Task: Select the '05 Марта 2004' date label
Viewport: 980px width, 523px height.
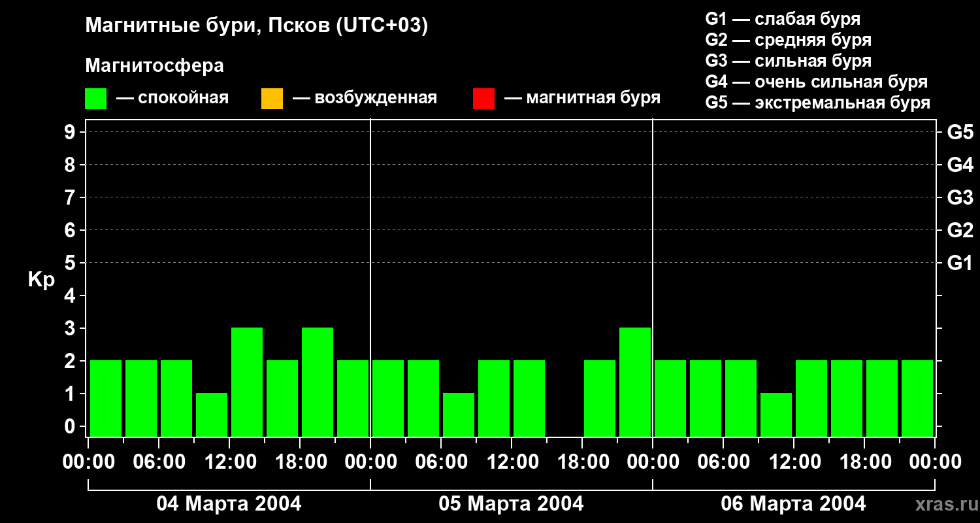Action: pyautogui.click(x=511, y=504)
